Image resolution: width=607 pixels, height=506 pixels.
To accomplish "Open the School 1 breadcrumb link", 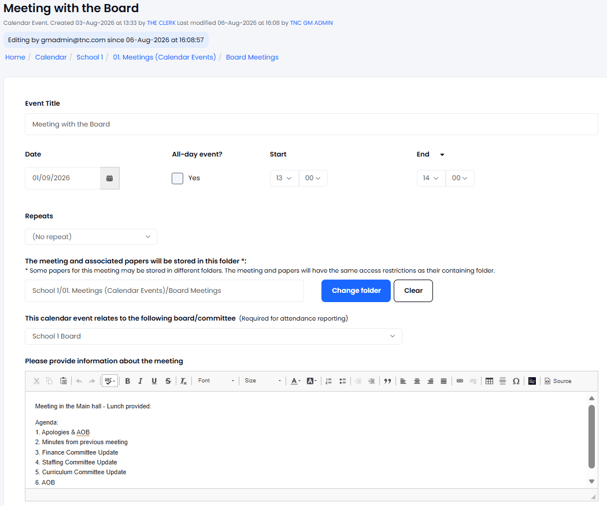I will (x=90, y=57).
